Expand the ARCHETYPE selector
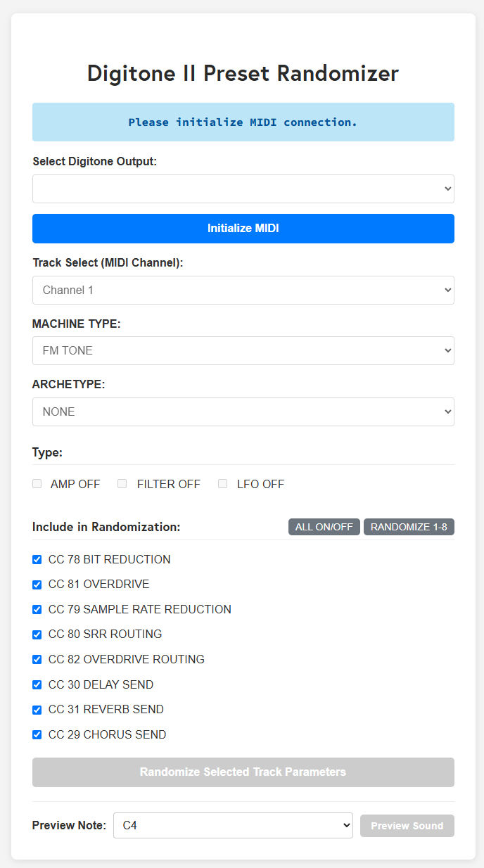The image size is (484, 868). pos(243,411)
